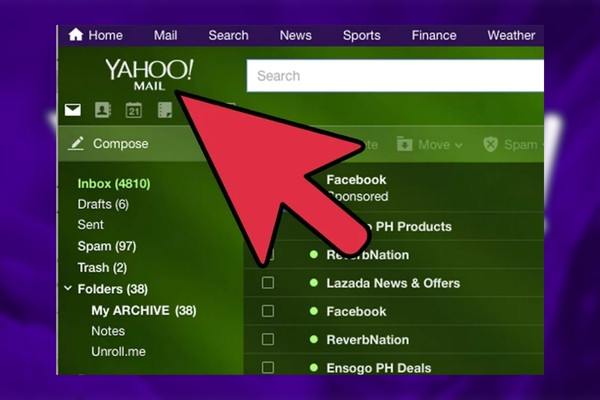This screenshot has width=600, height=400.
Task: Open the Contacts icon
Action: tap(103, 110)
